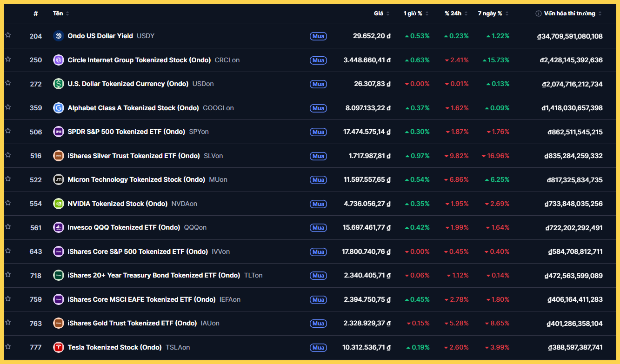Viewport: 620px width, 364px height.
Task: Toggle the favorite star for Ondo US Dollar Yield
Action: tap(8, 36)
